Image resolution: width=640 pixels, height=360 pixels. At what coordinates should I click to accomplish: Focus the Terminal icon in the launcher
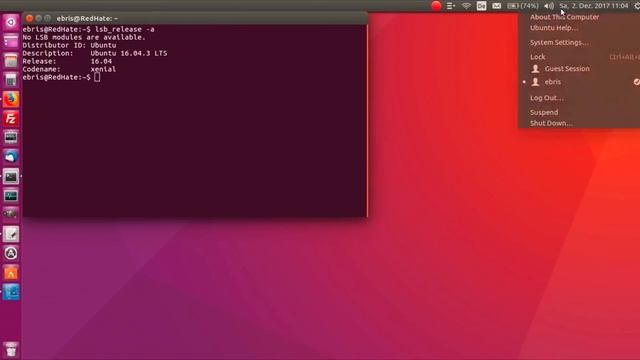pyautogui.click(x=11, y=177)
